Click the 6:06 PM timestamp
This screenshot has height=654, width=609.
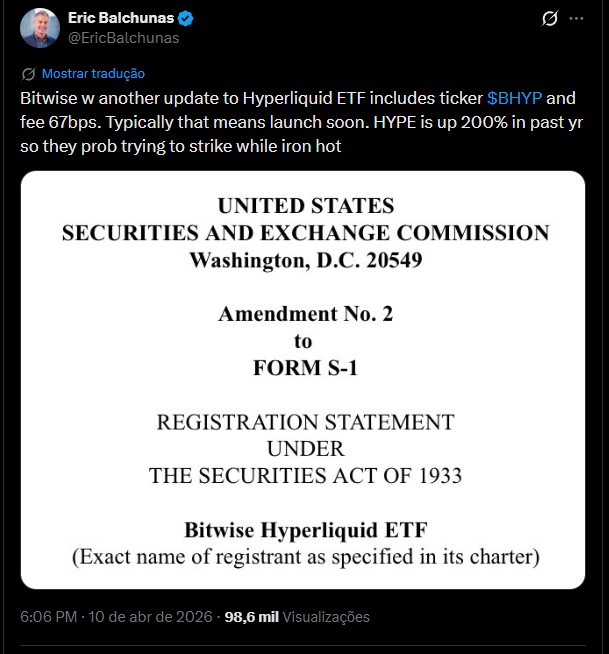pos(48,617)
